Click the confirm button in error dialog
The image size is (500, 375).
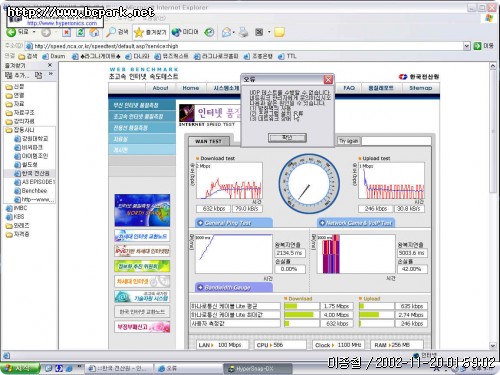click(287, 137)
